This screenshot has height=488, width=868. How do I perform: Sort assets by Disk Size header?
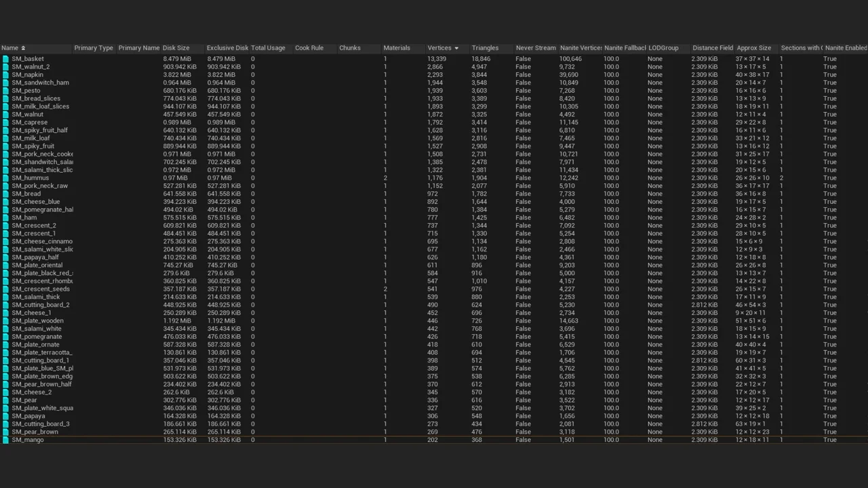tap(176, 48)
